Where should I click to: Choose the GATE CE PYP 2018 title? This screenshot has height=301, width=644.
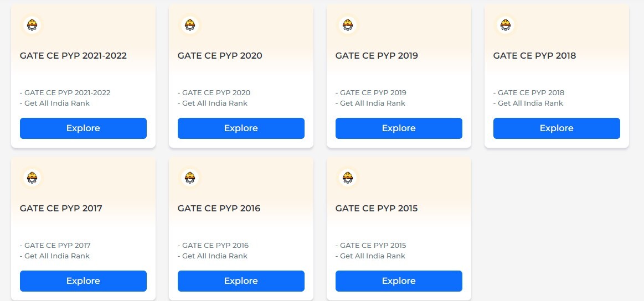pos(534,56)
